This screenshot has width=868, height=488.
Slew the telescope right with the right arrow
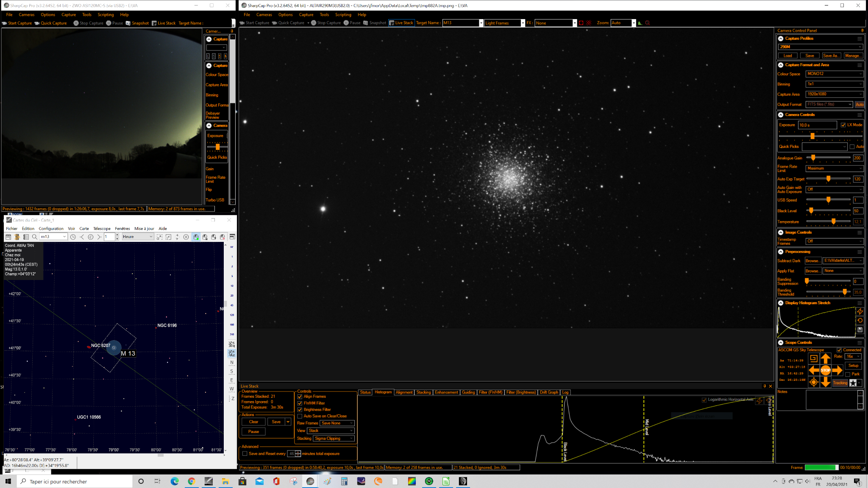pyautogui.click(x=837, y=370)
